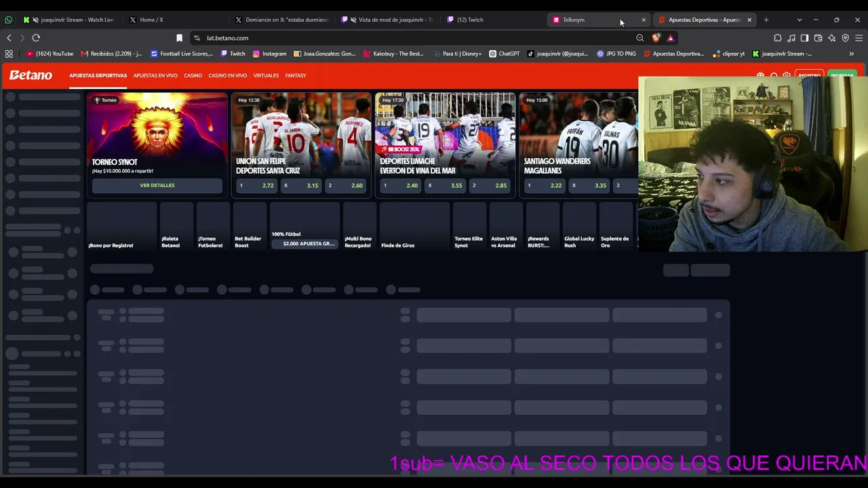Open the Brave VPN shield icon
This screenshot has height=488, width=868.
845,38
